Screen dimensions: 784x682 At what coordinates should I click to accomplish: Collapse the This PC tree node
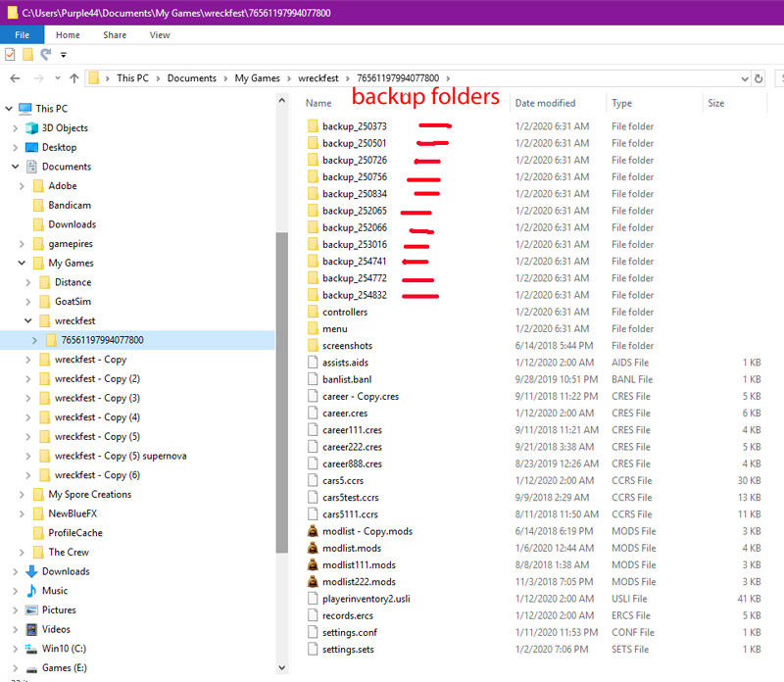(9, 109)
